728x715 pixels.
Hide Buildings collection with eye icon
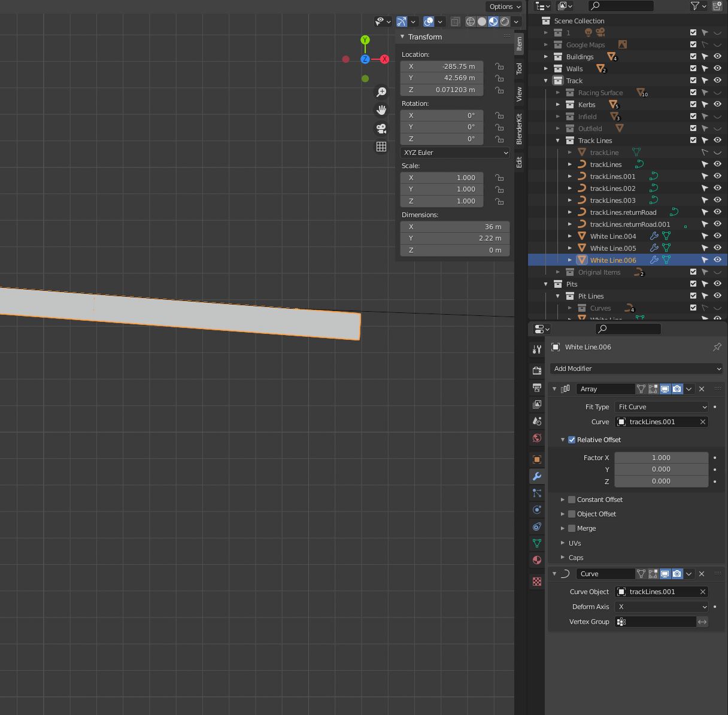point(717,57)
